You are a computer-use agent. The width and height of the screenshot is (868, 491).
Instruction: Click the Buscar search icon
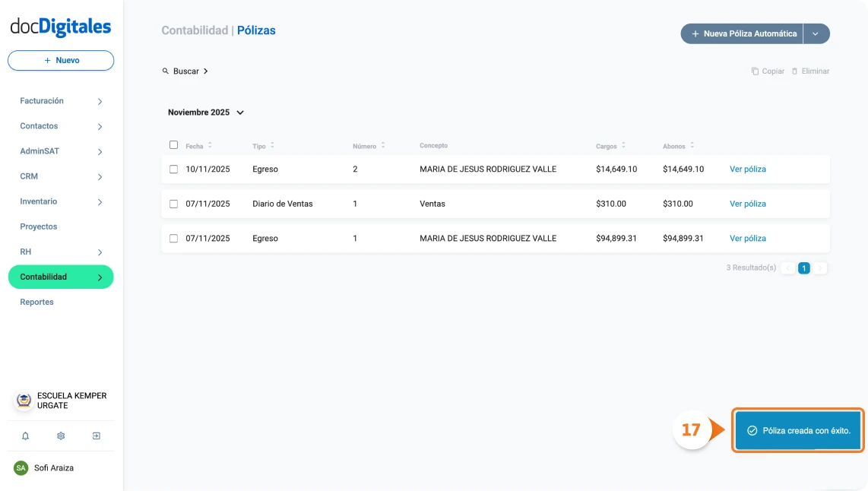point(166,71)
